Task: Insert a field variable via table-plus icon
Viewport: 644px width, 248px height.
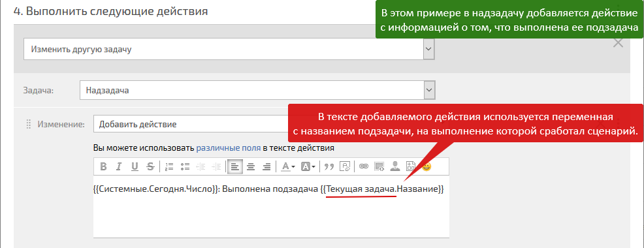Action: (x=411, y=166)
